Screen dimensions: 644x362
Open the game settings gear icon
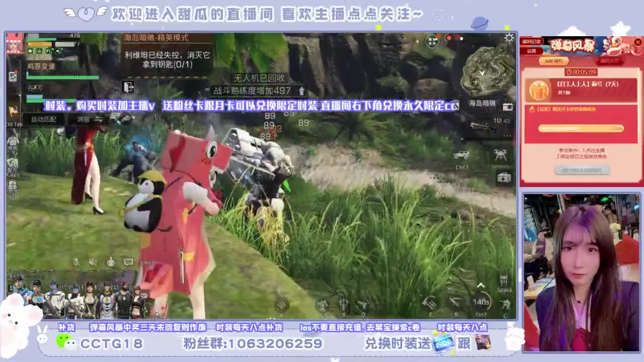(509, 38)
